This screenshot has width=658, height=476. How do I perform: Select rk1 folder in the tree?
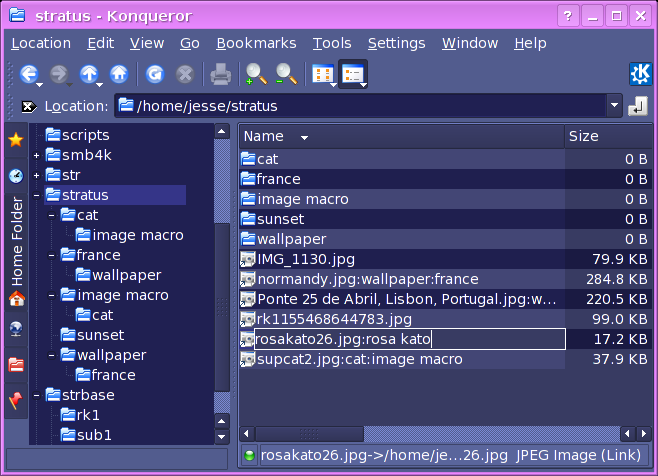(80, 415)
